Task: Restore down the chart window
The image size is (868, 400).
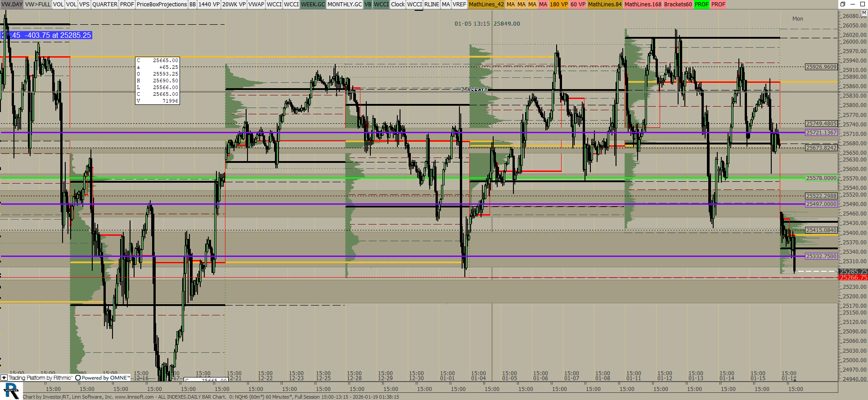Action: pos(842,4)
